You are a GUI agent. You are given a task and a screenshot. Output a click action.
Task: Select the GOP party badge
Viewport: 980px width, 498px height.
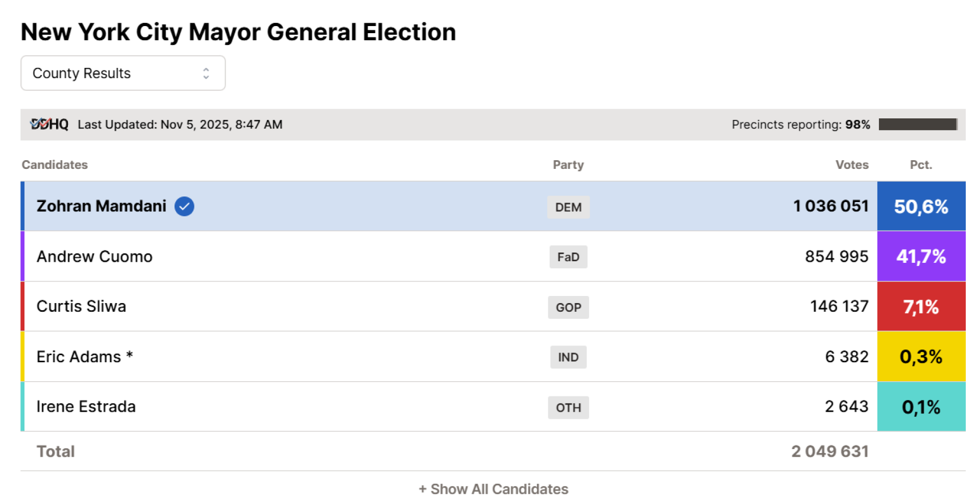tap(568, 307)
